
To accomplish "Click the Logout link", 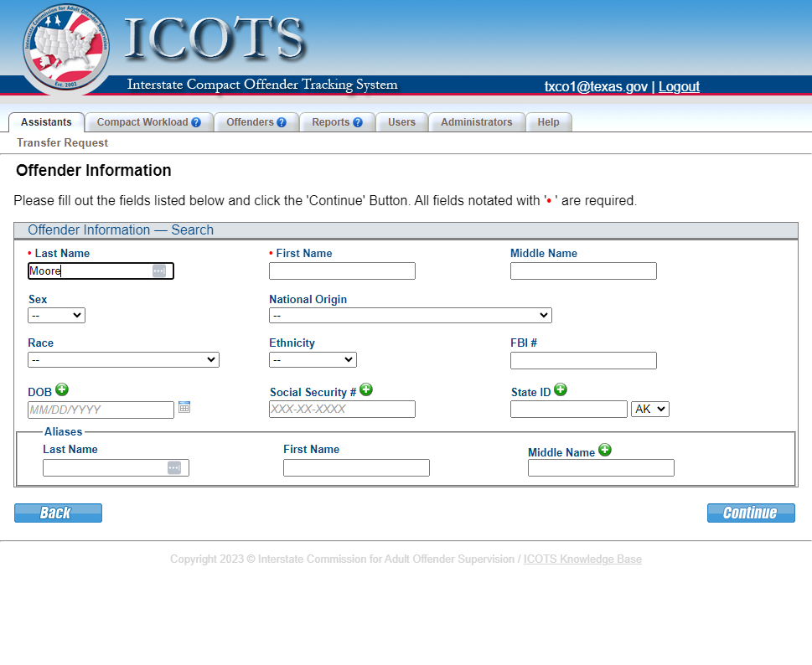I will (679, 86).
